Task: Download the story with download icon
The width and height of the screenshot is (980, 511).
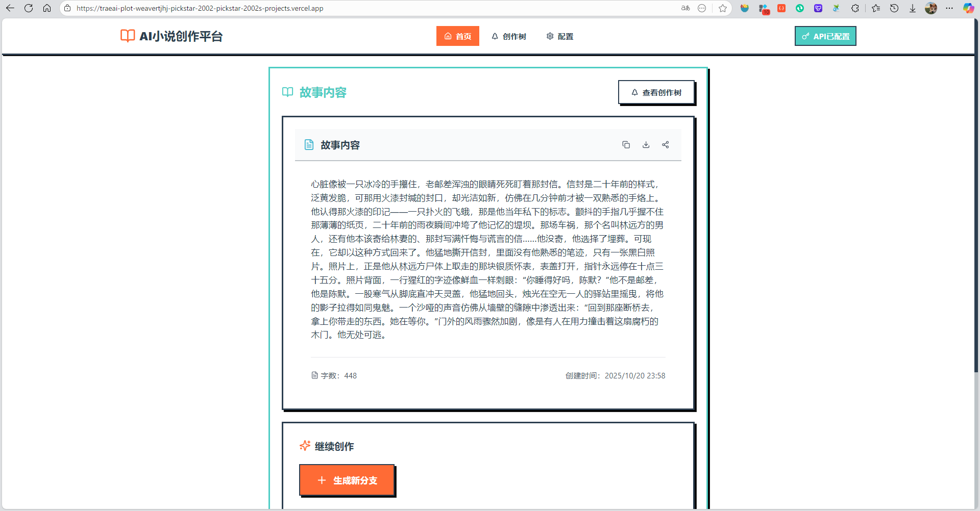Action: click(646, 145)
